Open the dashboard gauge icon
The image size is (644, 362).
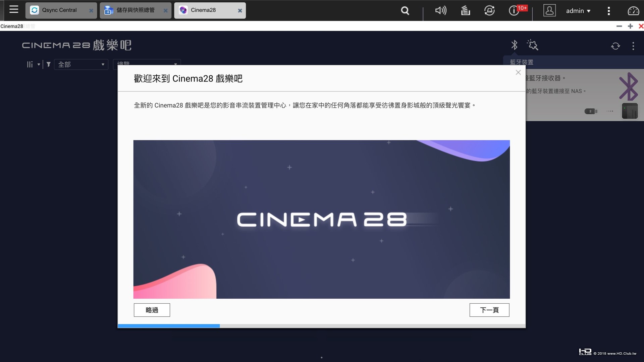coord(633,11)
